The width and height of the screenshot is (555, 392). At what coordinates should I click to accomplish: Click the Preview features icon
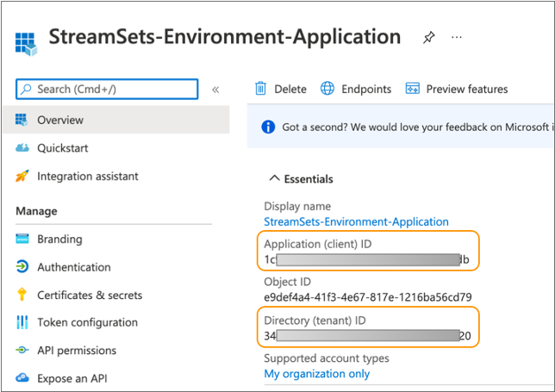[x=412, y=89]
